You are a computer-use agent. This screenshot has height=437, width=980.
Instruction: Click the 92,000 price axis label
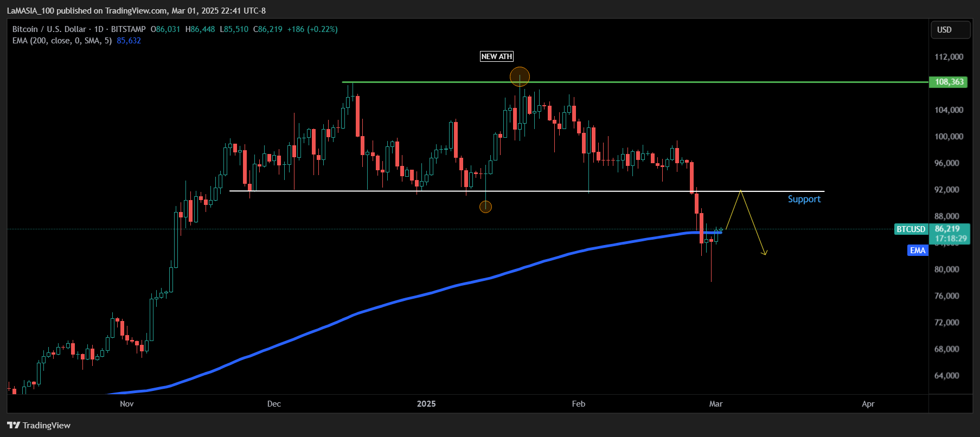[947, 190]
